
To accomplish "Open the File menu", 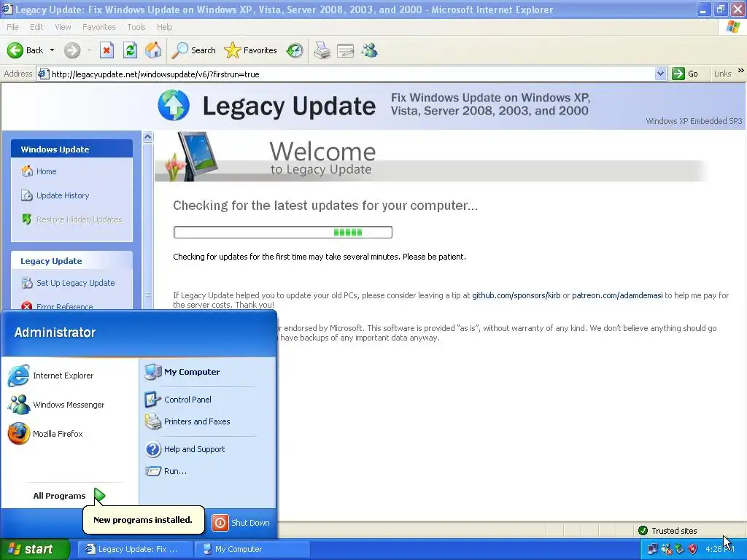I will (13, 27).
